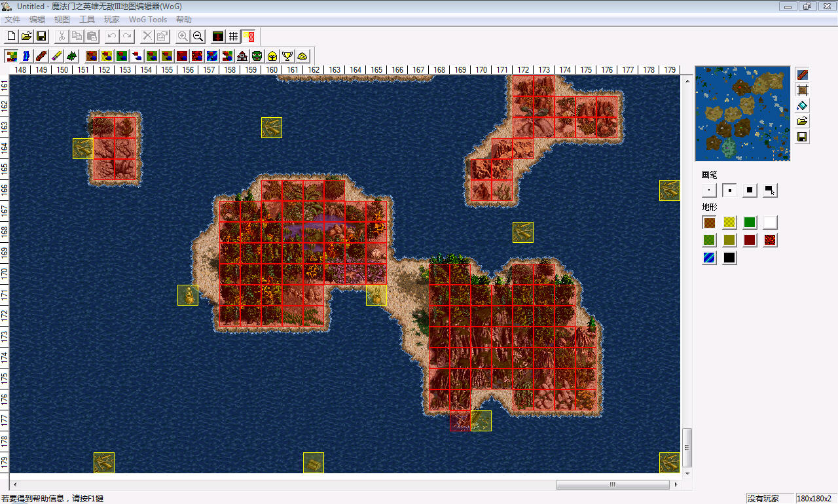Zoom in with magnifier plus icon
This screenshot has width=838, height=504.
(x=183, y=36)
